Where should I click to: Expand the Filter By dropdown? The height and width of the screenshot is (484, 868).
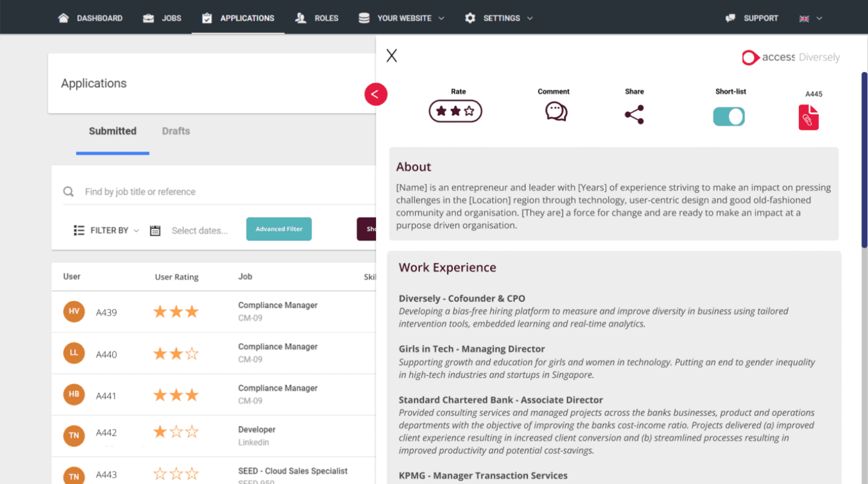tap(106, 230)
